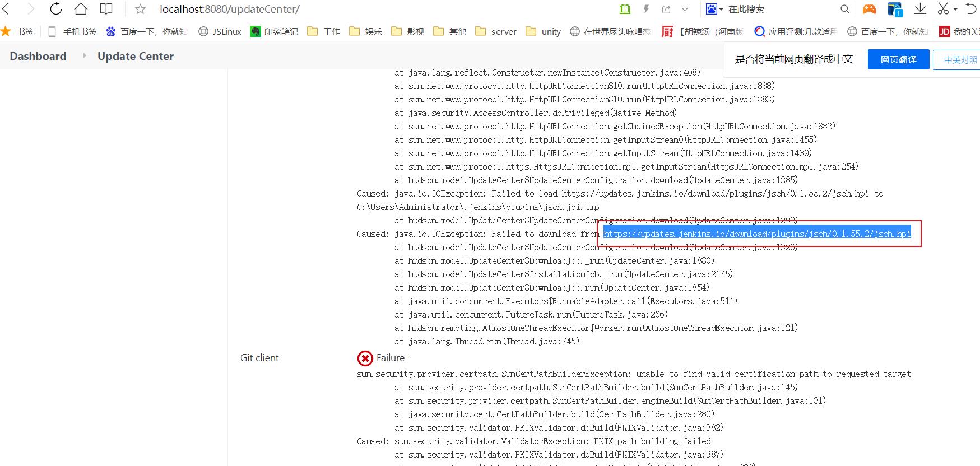The height and width of the screenshot is (466, 980).
Task: Click the 网页翻译 translate button
Action: click(898, 59)
